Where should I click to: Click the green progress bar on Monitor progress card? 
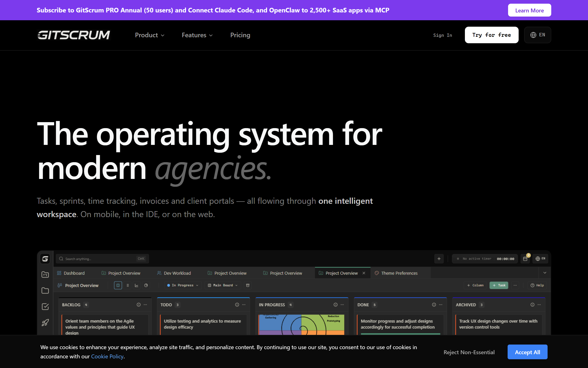[x=400, y=334]
